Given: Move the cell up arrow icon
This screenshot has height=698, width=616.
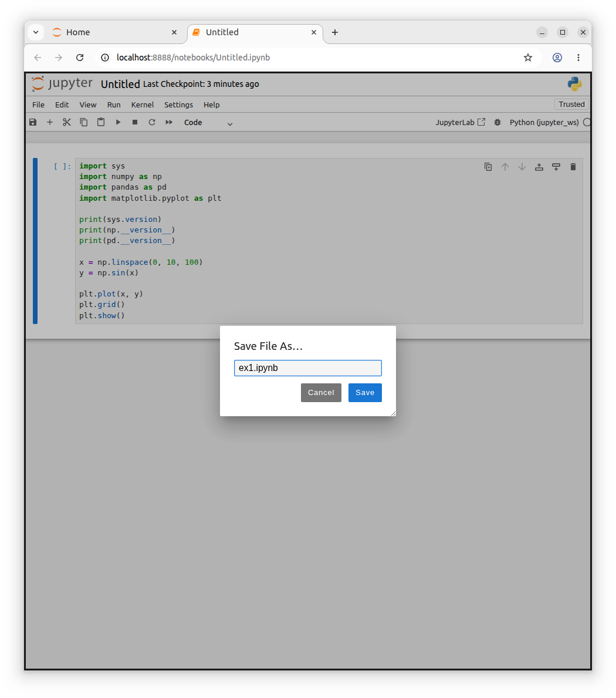Looking at the screenshot, I should (505, 167).
